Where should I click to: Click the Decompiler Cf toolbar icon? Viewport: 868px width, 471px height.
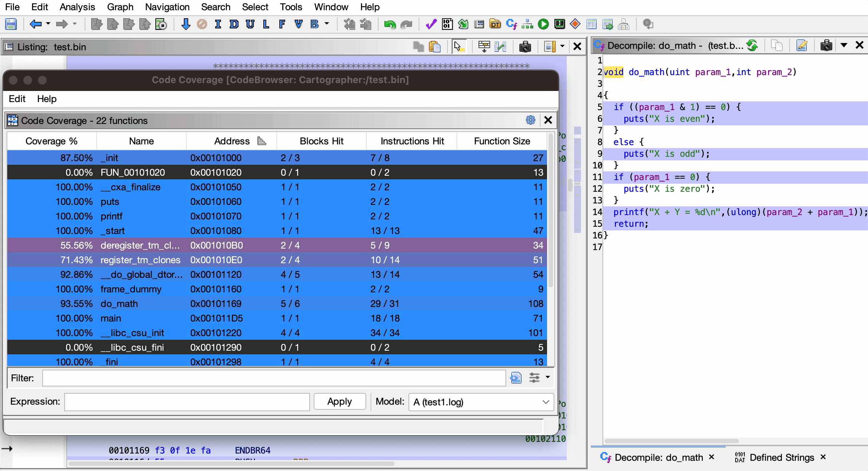pyautogui.click(x=511, y=24)
